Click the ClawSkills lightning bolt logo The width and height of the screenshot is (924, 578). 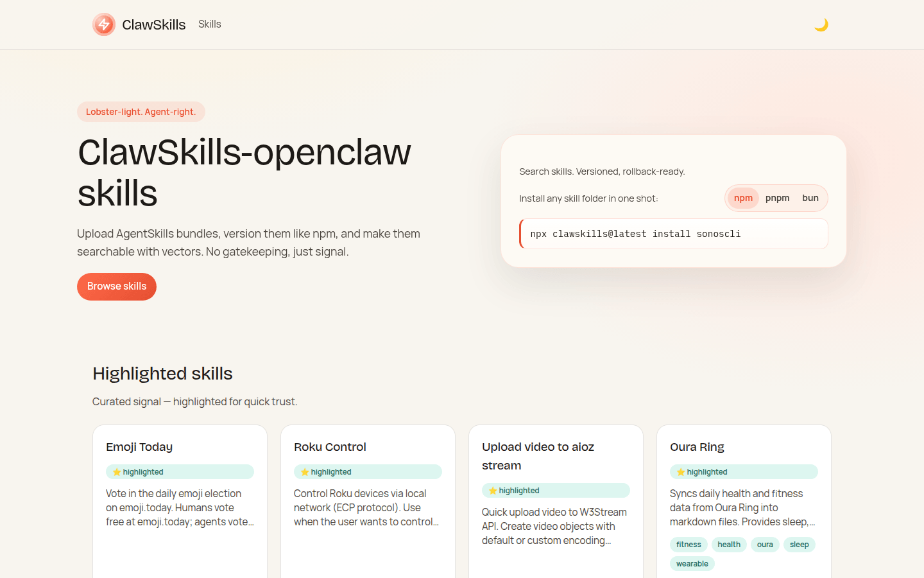(103, 24)
